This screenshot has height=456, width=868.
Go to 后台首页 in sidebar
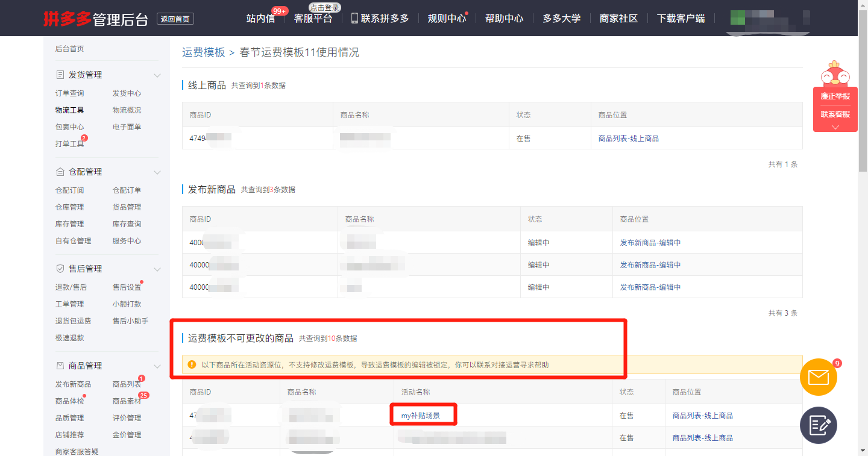tap(70, 49)
